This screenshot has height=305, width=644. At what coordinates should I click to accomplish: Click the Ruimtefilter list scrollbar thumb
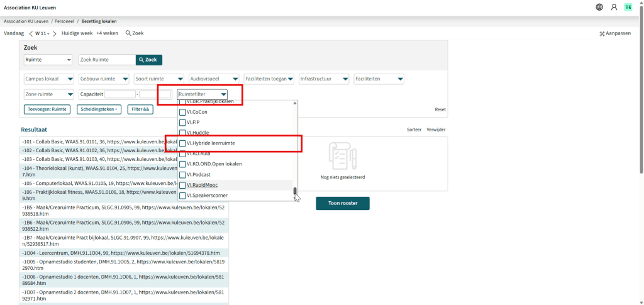click(293, 192)
